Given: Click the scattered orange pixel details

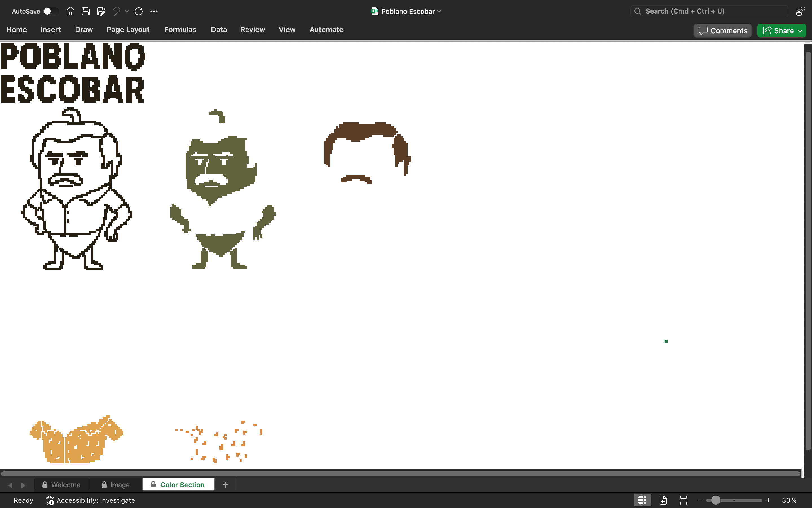Looking at the screenshot, I should [219, 441].
